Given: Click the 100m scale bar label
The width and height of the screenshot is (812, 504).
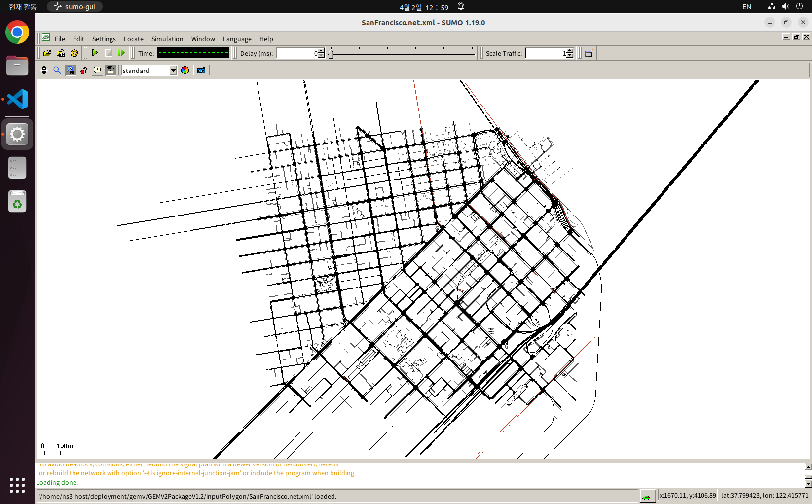Looking at the screenshot, I should [x=65, y=446].
